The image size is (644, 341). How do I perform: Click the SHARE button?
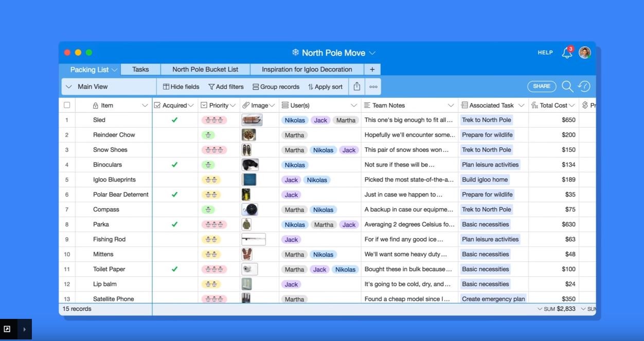[x=542, y=86]
